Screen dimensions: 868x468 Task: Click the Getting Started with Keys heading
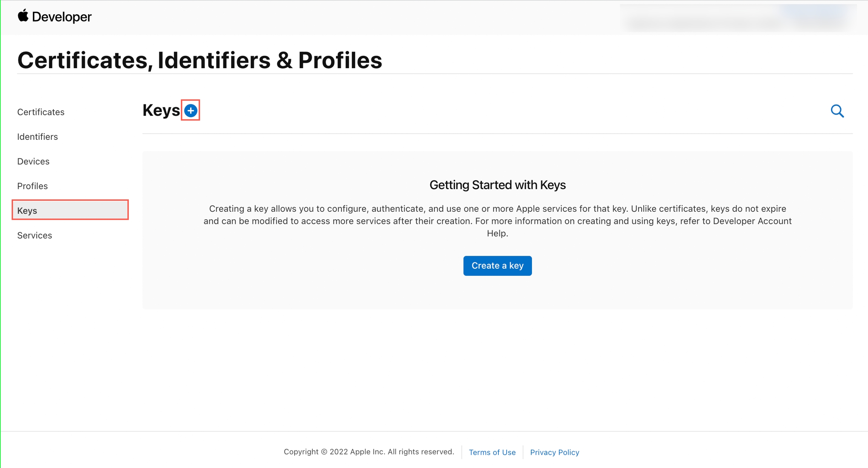pyautogui.click(x=497, y=185)
